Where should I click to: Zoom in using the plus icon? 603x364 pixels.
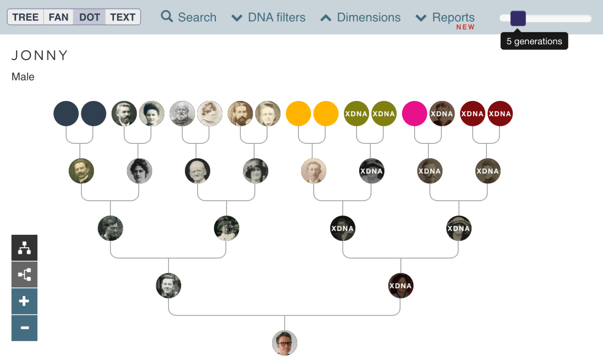pos(24,301)
